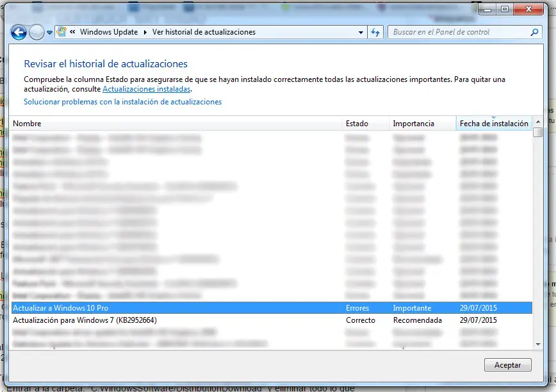Click the Control Panel icon in address bar
Viewport: 556px width, 392px height.
click(61, 32)
